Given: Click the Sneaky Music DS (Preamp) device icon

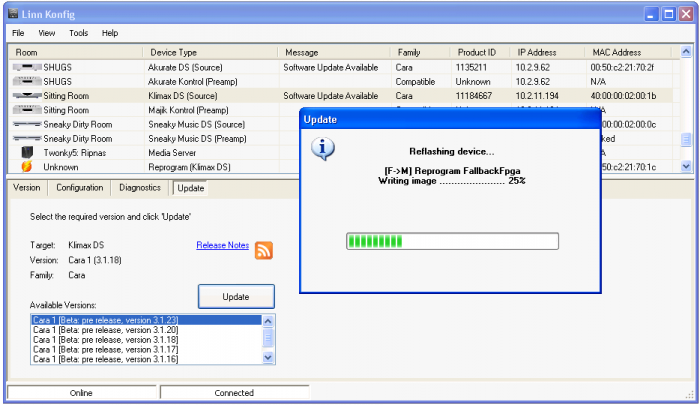Looking at the screenshot, I should pyautogui.click(x=27, y=138).
